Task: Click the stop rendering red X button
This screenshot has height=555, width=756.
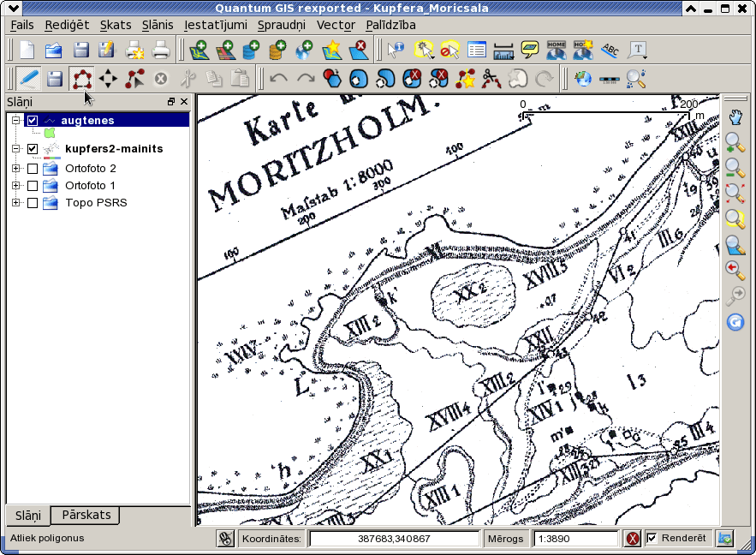Action: 633,538
